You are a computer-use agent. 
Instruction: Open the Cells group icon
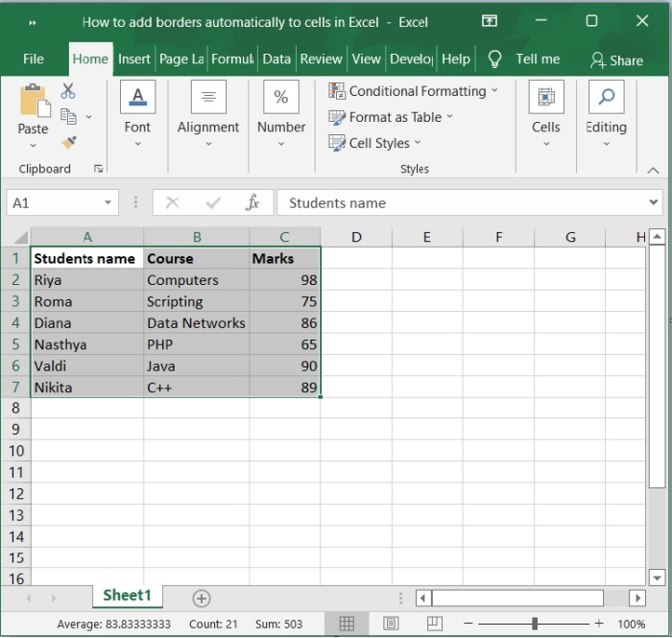click(545, 98)
